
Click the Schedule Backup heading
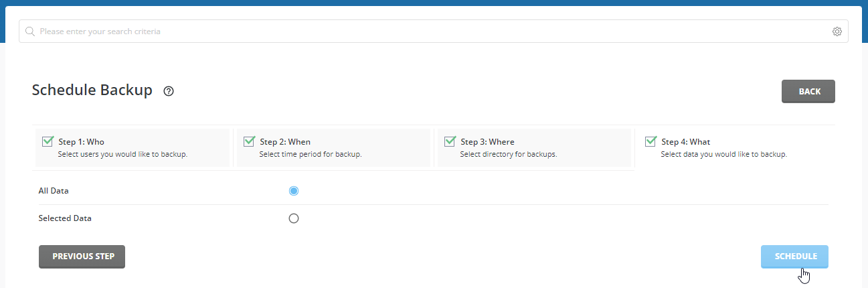tap(92, 90)
